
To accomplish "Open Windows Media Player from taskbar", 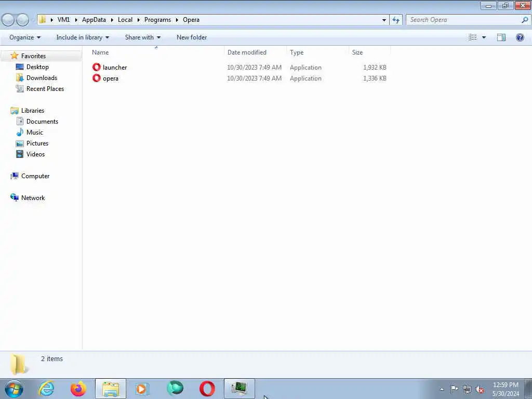I will [x=142, y=389].
